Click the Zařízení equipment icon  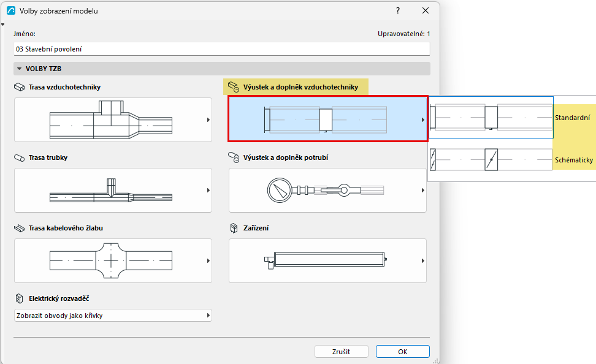[234, 228]
